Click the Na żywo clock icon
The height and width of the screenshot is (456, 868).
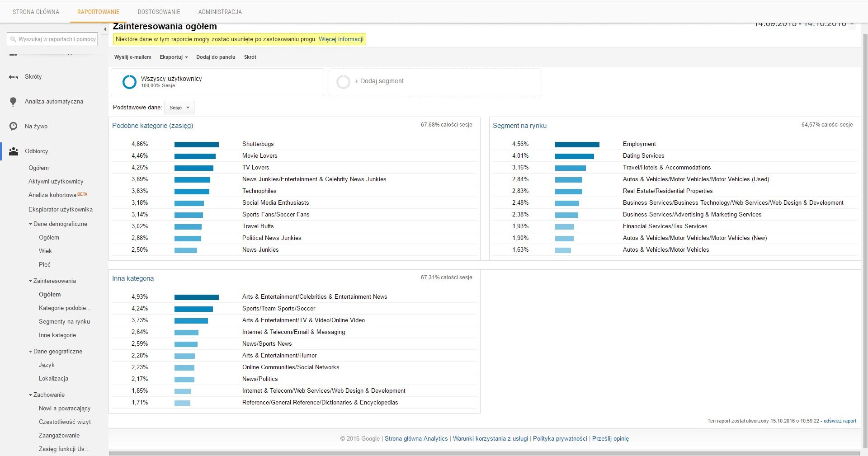(14, 127)
